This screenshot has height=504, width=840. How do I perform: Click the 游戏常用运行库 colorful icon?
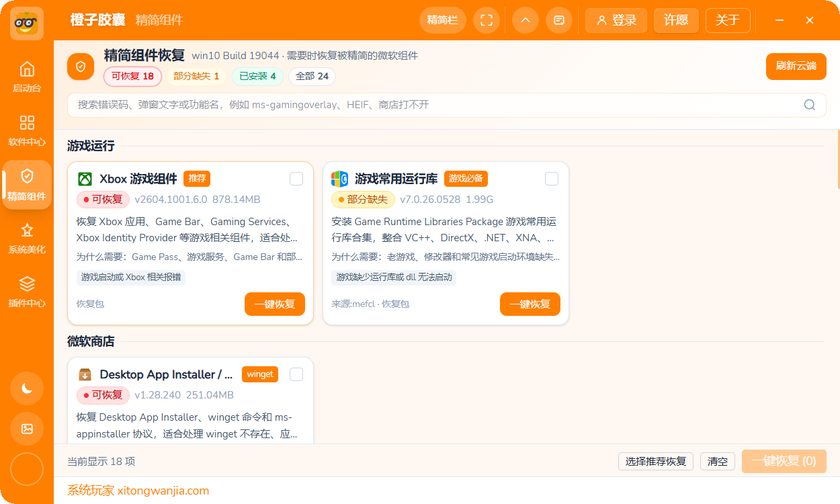tap(340, 179)
